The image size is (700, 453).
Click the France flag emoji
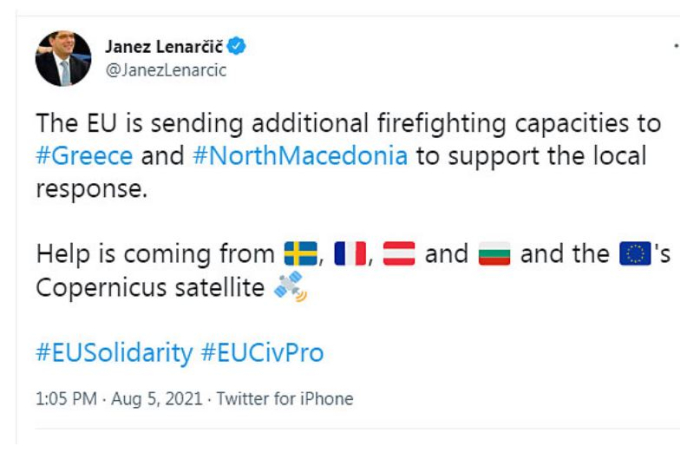(349, 254)
